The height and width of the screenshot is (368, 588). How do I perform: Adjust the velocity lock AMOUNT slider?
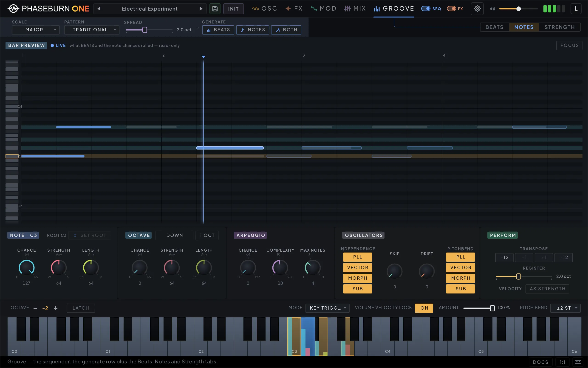tap(479, 308)
